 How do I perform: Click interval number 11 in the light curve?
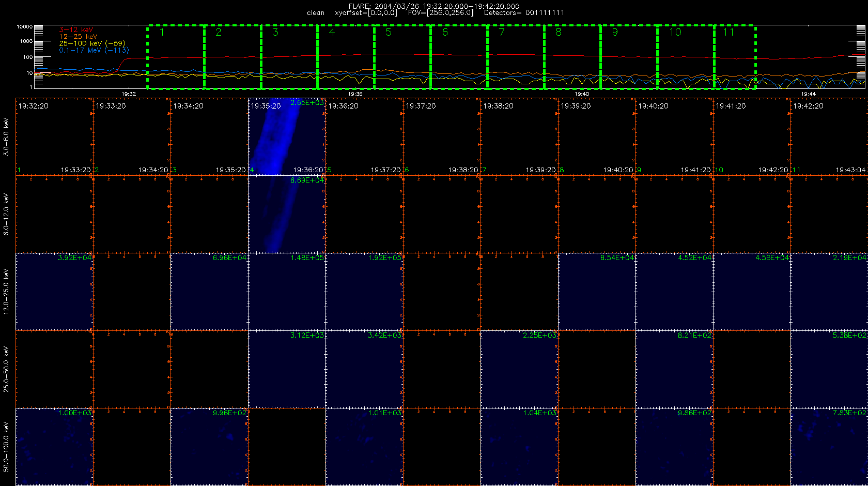click(729, 32)
